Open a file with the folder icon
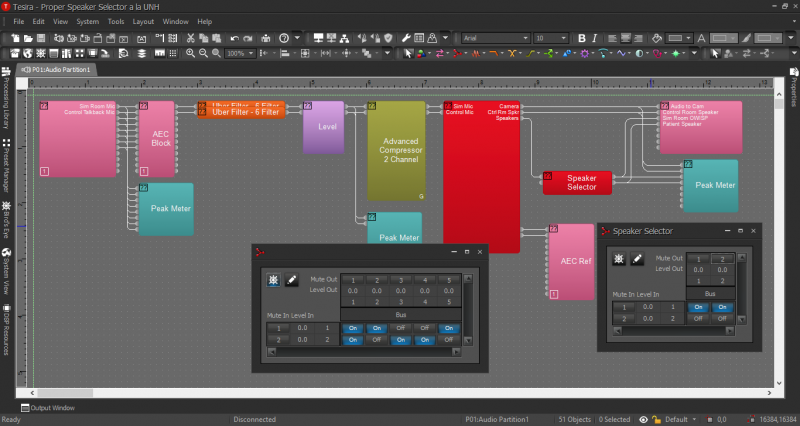 click(x=28, y=38)
